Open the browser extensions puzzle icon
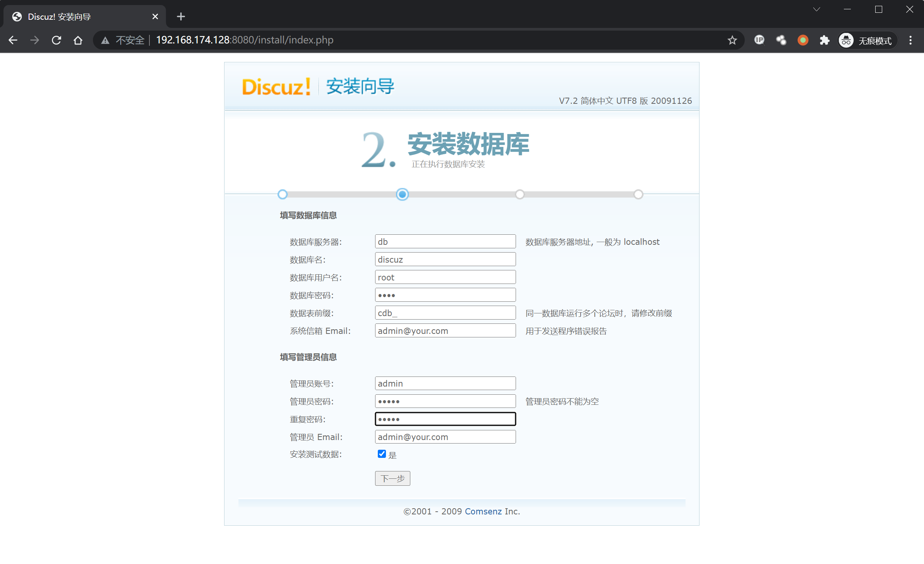The width and height of the screenshot is (924, 564). [x=825, y=40]
